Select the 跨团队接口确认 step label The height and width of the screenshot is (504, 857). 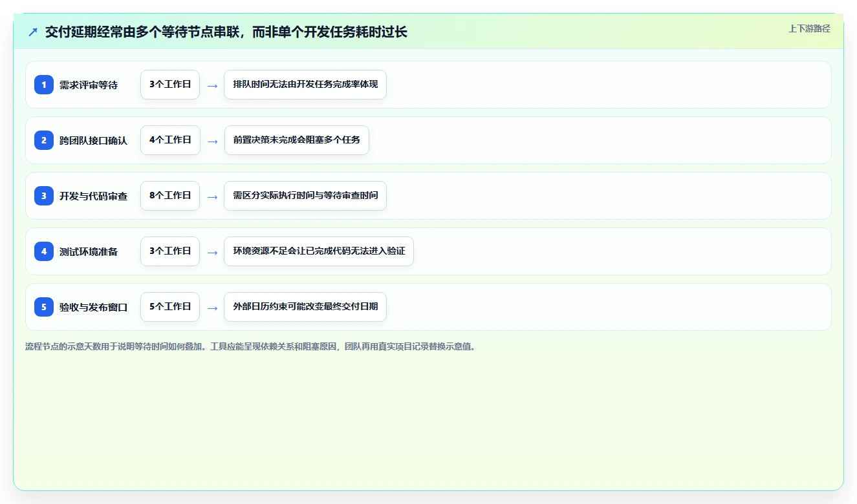point(93,140)
